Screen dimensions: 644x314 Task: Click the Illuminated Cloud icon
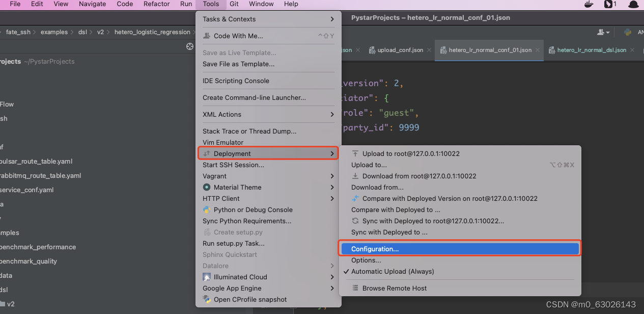(207, 277)
